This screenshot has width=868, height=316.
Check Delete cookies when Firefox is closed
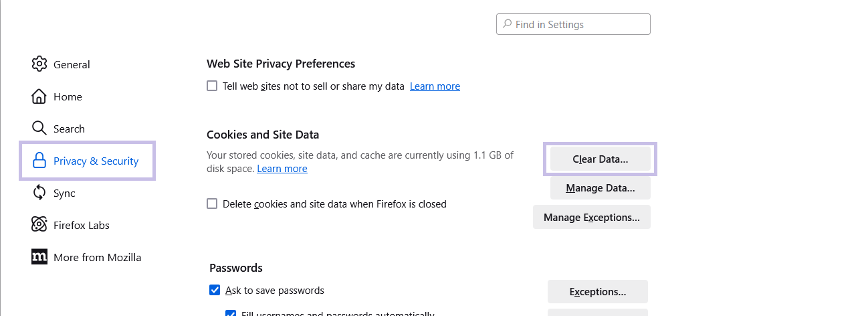(212, 204)
